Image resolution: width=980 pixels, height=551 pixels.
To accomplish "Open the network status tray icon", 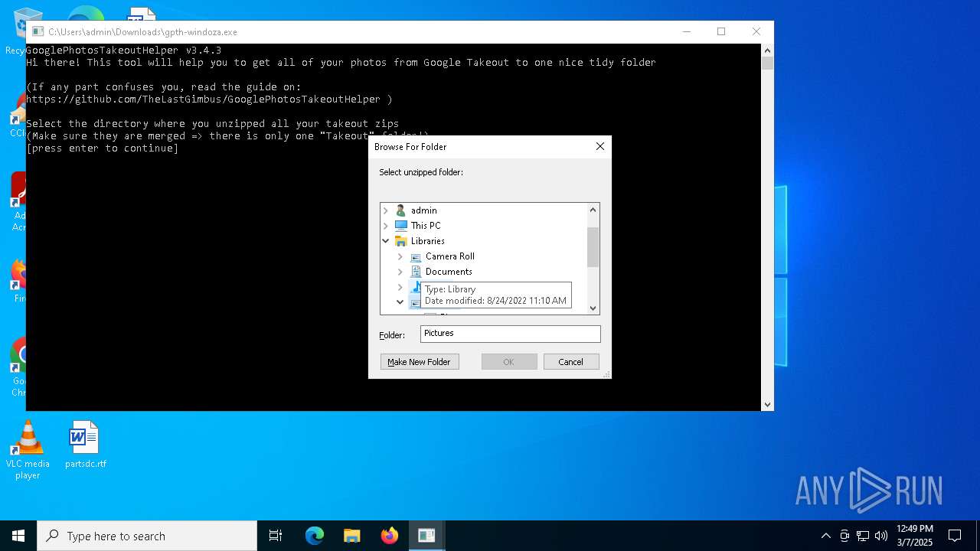I will click(863, 536).
